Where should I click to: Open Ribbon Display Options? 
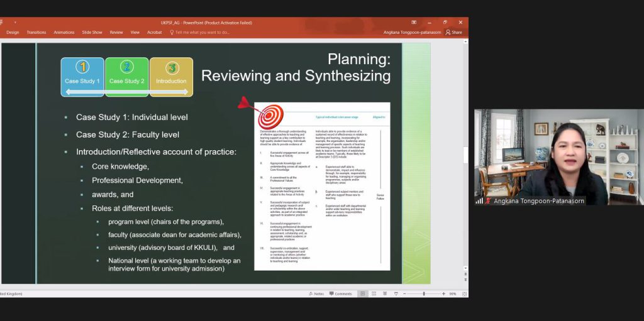click(x=414, y=23)
